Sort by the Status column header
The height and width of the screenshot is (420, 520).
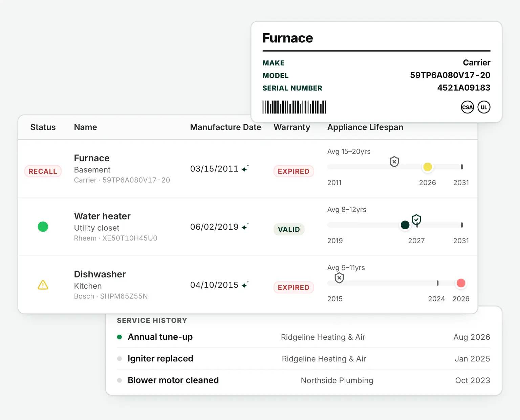[43, 127]
